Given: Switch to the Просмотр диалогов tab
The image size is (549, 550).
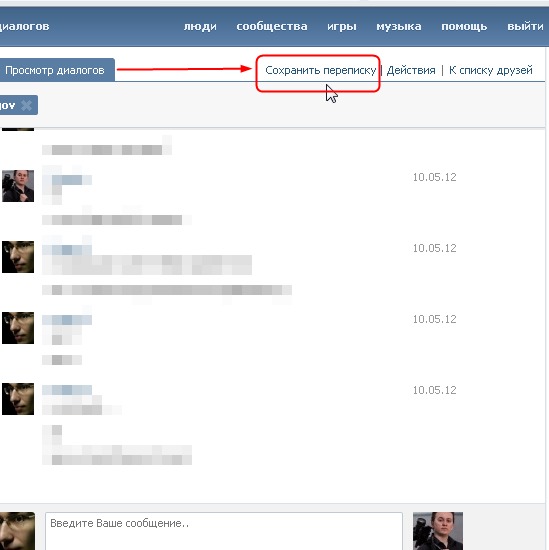Looking at the screenshot, I should click(x=55, y=70).
